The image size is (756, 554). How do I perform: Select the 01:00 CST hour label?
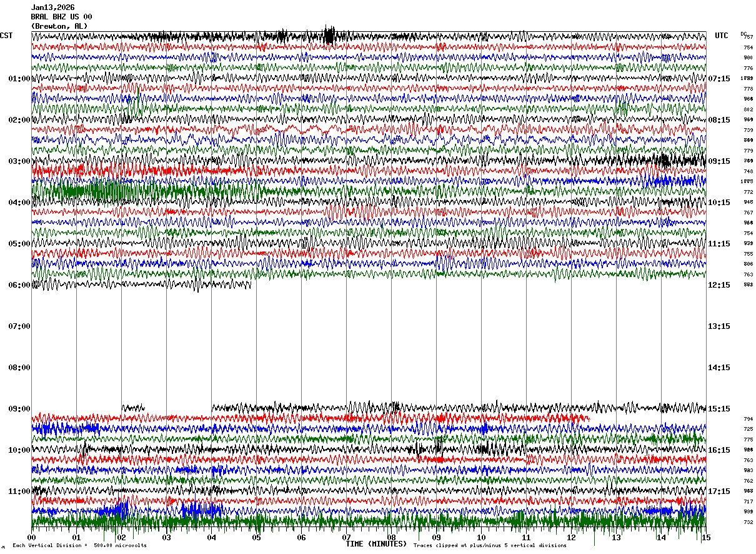[19, 79]
